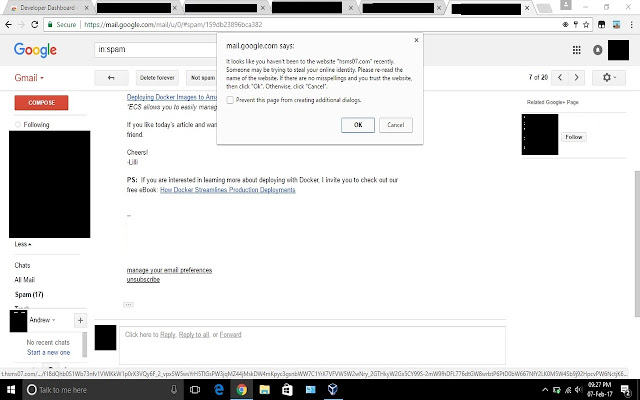Screen dimensions: 640x400
Task: Click the plus button beside Andrew
Action: point(80,320)
